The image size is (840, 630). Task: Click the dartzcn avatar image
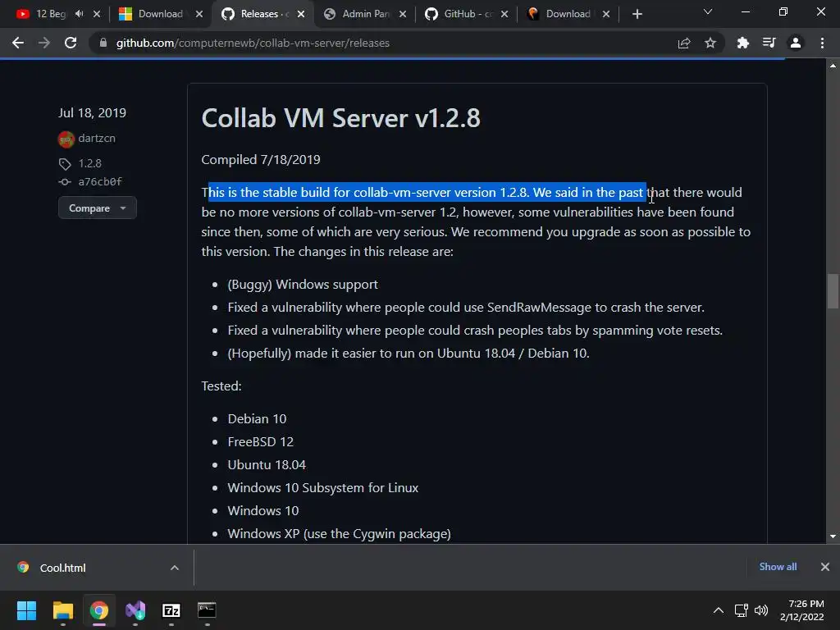(x=66, y=139)
